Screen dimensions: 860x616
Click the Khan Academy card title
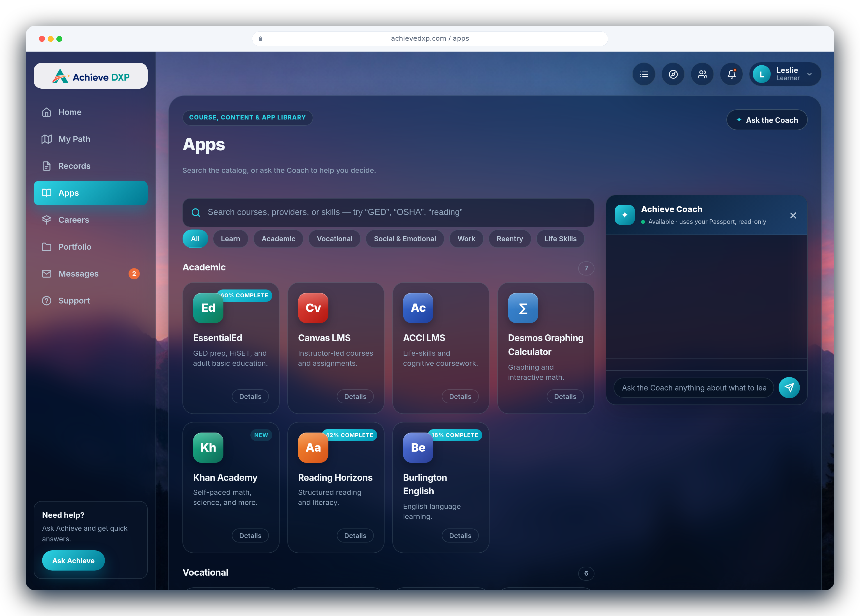click(225, 478)
